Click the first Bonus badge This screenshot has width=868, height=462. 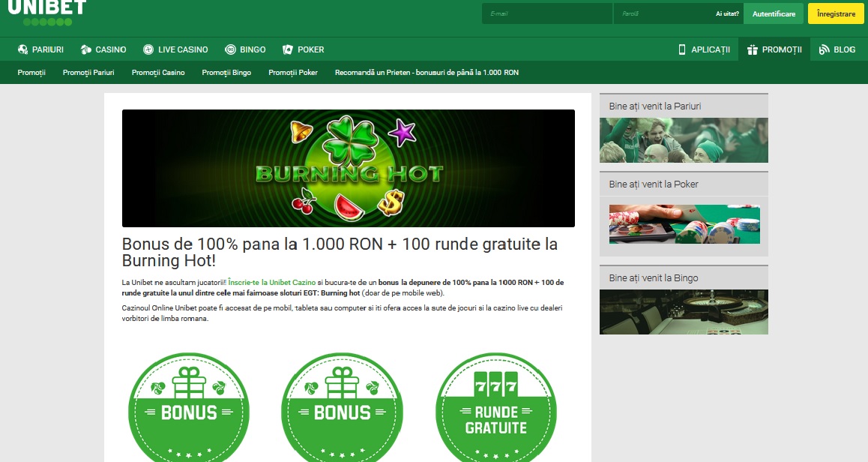[189, 408]
